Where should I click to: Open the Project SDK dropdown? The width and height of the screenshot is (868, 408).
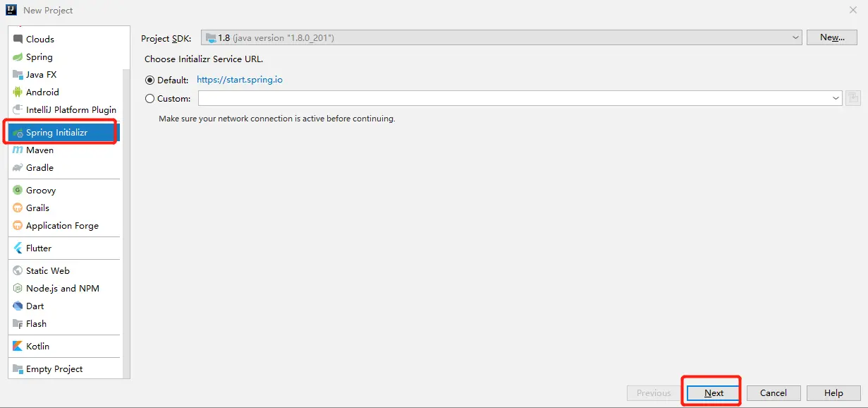(501, 37)
